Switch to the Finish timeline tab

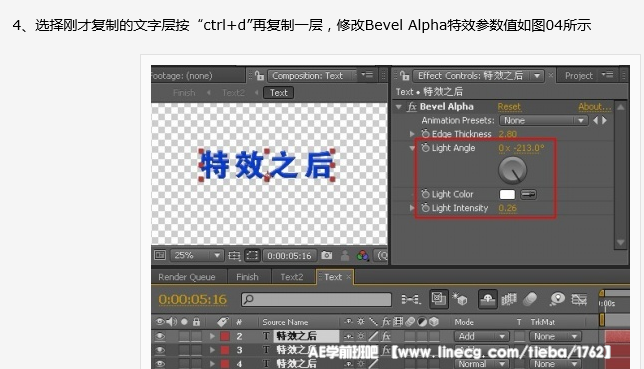point(248,277)
